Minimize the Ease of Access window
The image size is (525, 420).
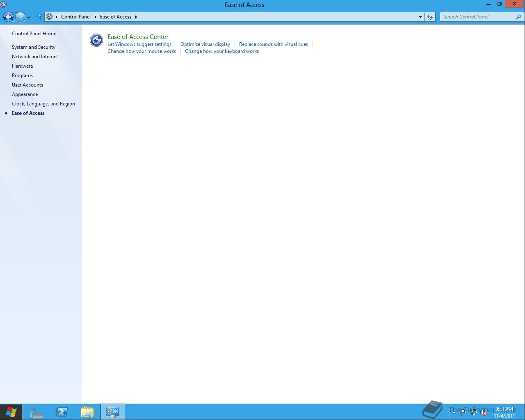(488, 4)
